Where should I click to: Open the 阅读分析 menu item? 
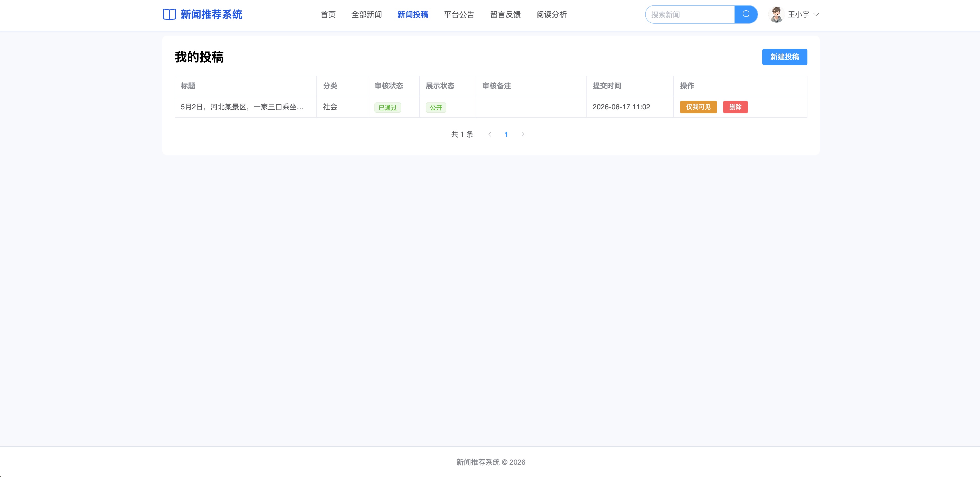point(551,14)
